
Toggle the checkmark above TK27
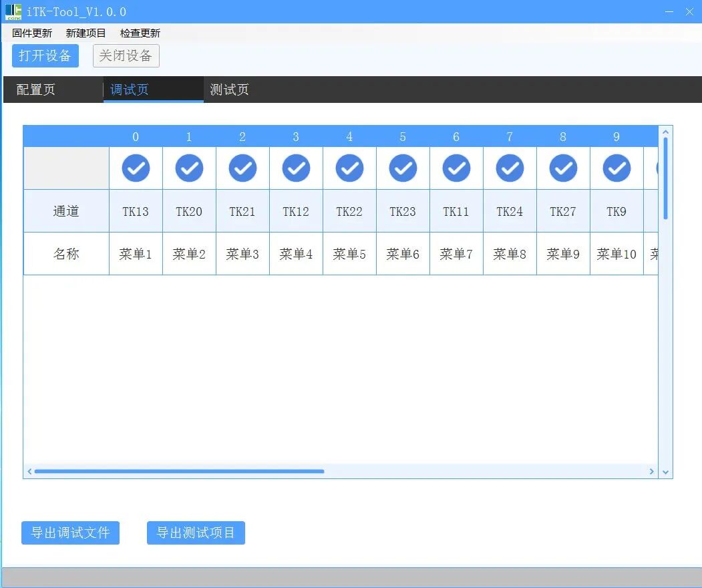[x=563, y=168]
